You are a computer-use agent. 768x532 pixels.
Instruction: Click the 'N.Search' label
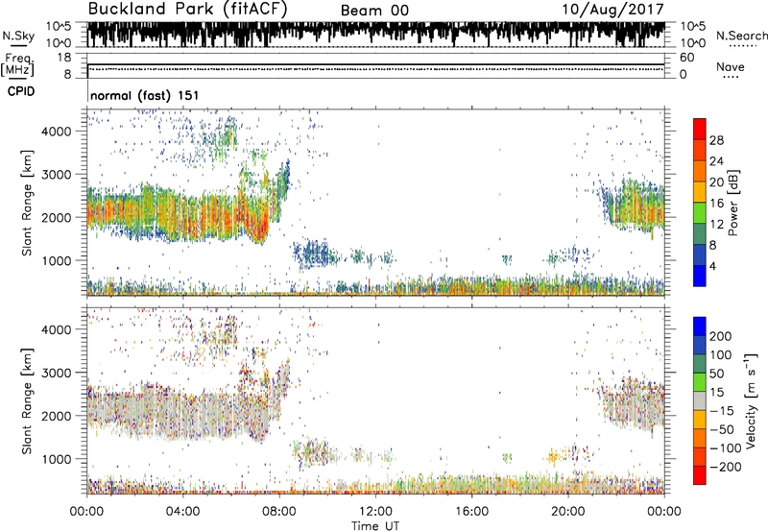(x=741, y=36)
